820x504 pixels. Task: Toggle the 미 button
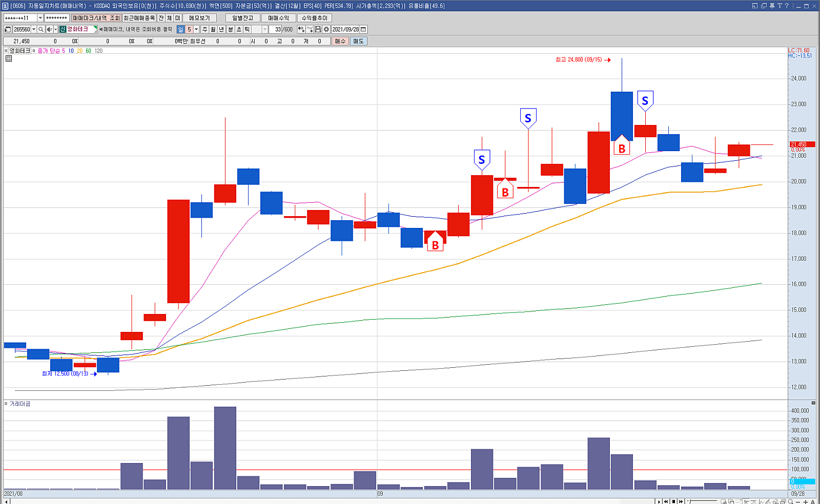coord(178,18)
